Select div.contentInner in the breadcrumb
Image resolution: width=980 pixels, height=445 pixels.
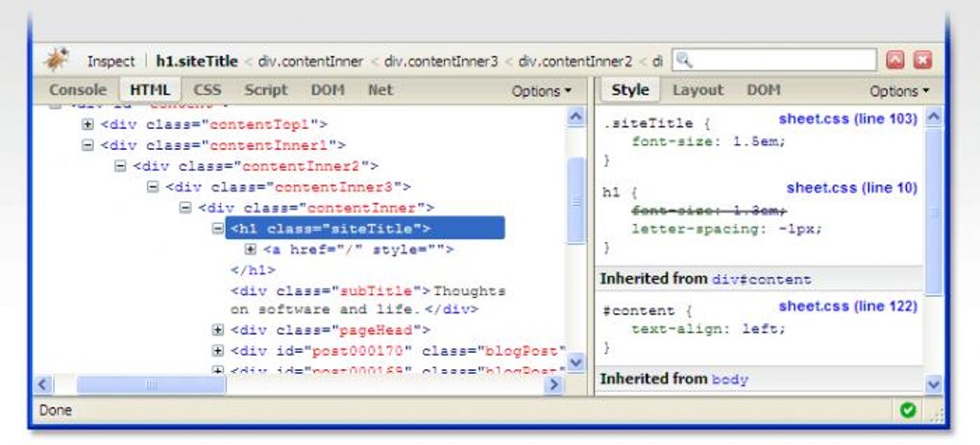tap(310, 62)
